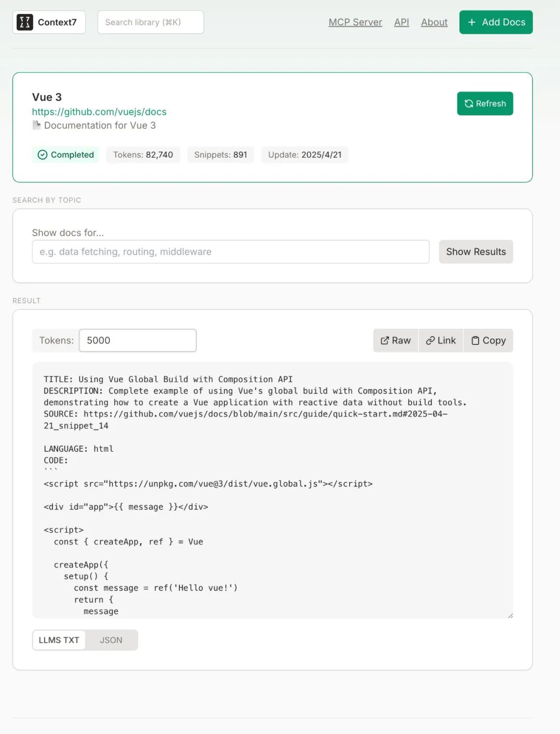Focus the Show docs for topic input
The width and height of the screenshot is (560, 734).
coord(231,252)
